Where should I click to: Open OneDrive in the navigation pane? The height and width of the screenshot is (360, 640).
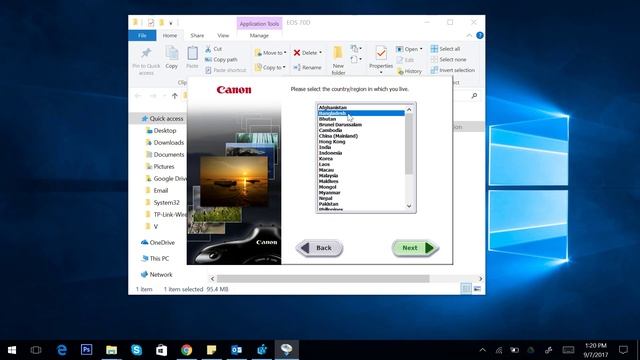tap(158, 242)
